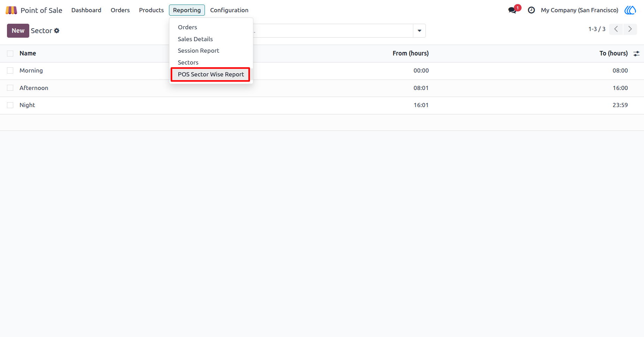Open the top-bar Orders menu
This screenshot has height=337, width=644.
[x=120, y=10]
